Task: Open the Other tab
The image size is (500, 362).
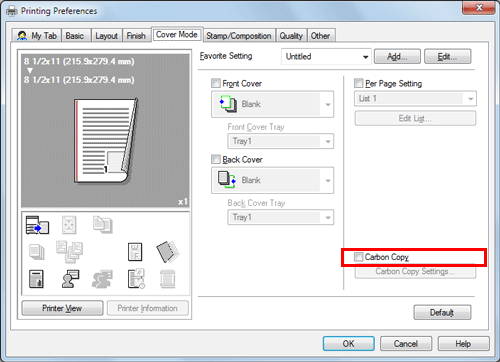Action: [x=320, y=36]
